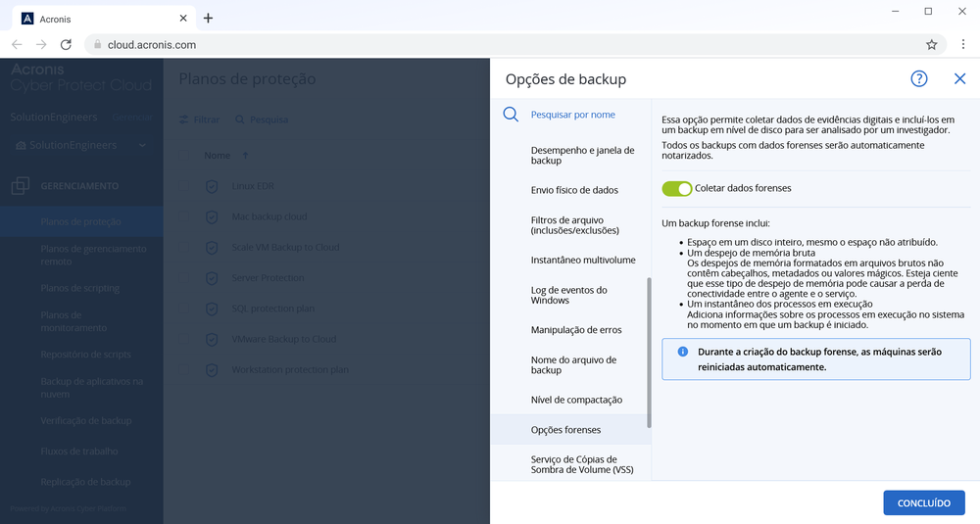Viewport: 980px width, 524px height.
Task: Click the browser forward arrow
Action: point(41,44)
